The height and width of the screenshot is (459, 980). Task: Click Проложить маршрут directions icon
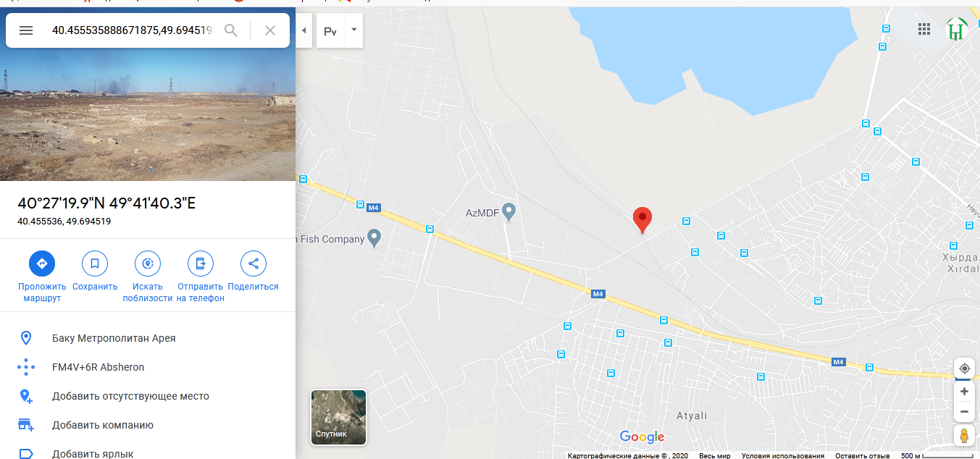[42, 264]
